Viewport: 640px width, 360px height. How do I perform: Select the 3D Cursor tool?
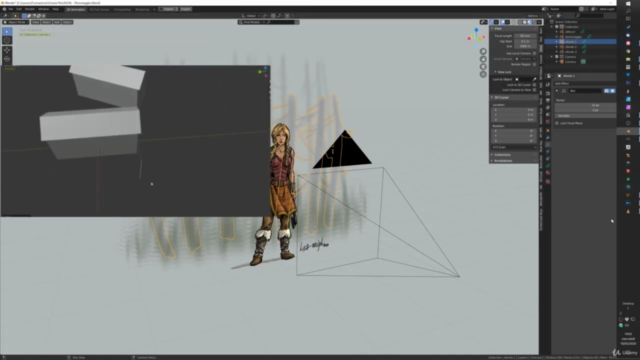click(7, 40)
